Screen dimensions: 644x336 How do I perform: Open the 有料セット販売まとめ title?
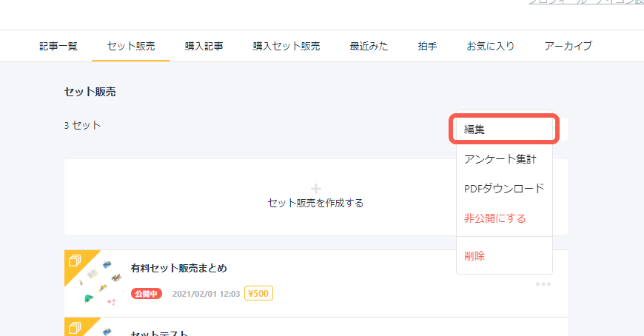(178, 268)
